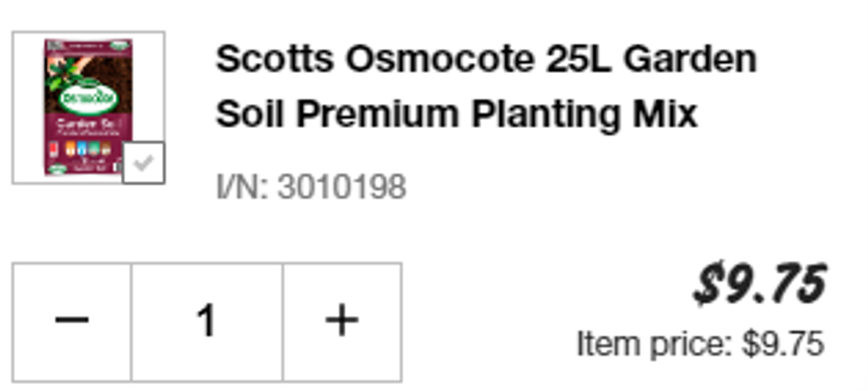
Task: Click the Soil Premium Planting Mix title line
Action: 456,113
